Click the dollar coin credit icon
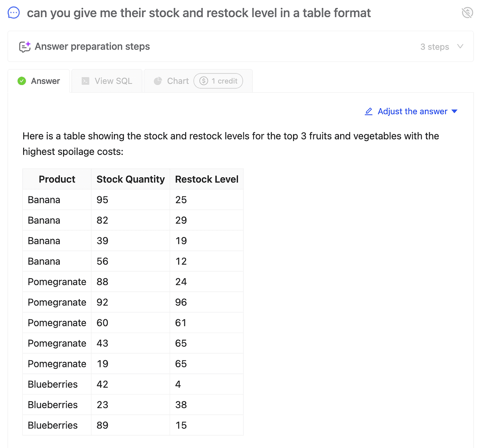 click(x=204, y=81)
